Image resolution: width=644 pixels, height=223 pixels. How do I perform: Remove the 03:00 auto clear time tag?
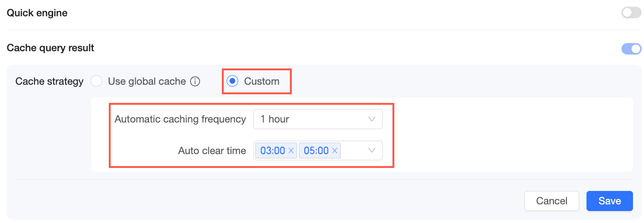[291, 151]
